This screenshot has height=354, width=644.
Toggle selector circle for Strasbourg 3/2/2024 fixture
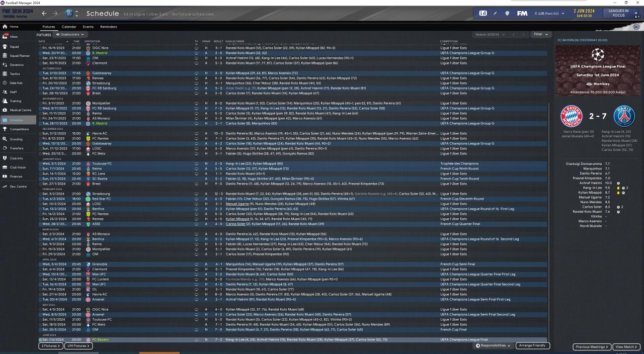pos(39,194)
